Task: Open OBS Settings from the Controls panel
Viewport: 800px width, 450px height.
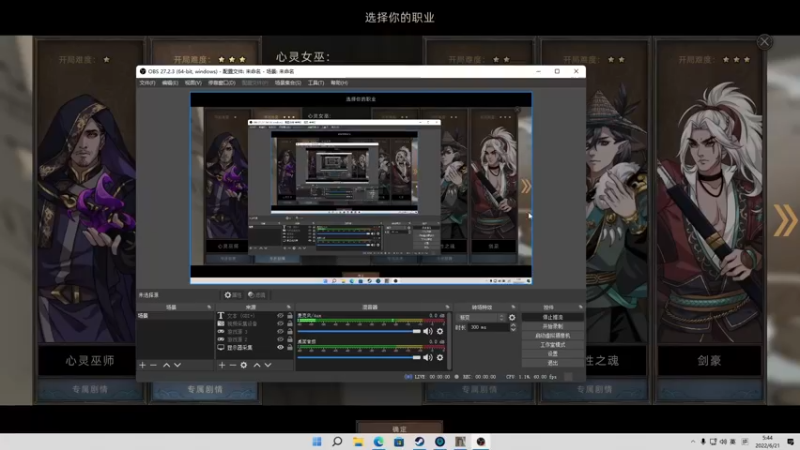Action: click(x=553, y=354)
